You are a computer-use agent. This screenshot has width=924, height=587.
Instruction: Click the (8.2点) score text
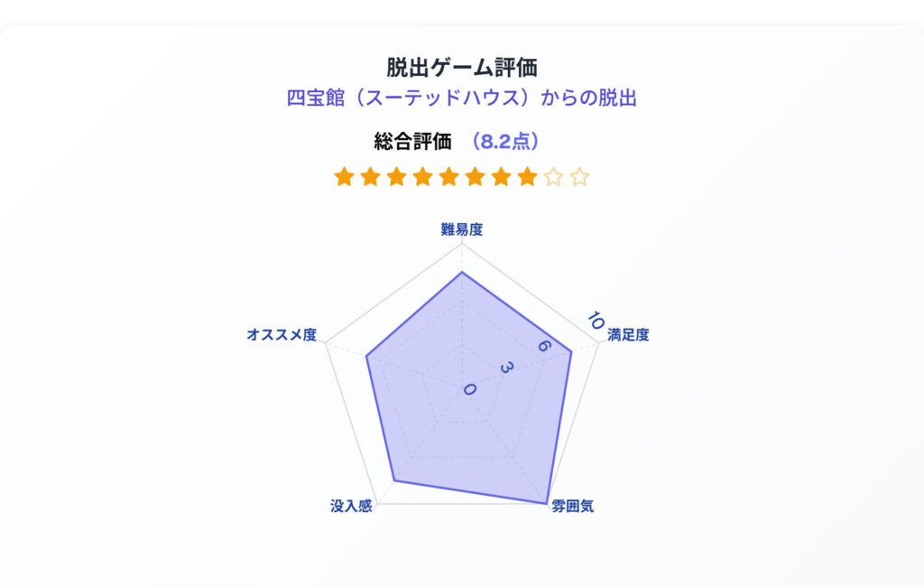coord(504,142)
